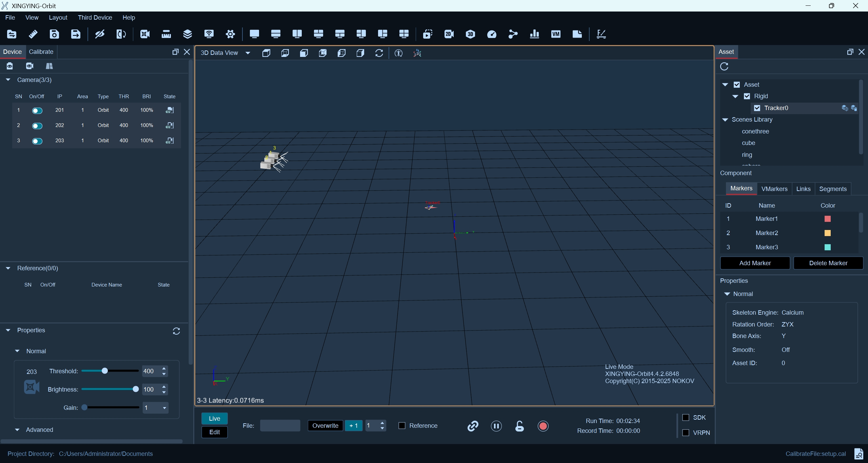Open the 3D Data View dropdown
This screenshot has height=463, width=868.
pos(248,53)
